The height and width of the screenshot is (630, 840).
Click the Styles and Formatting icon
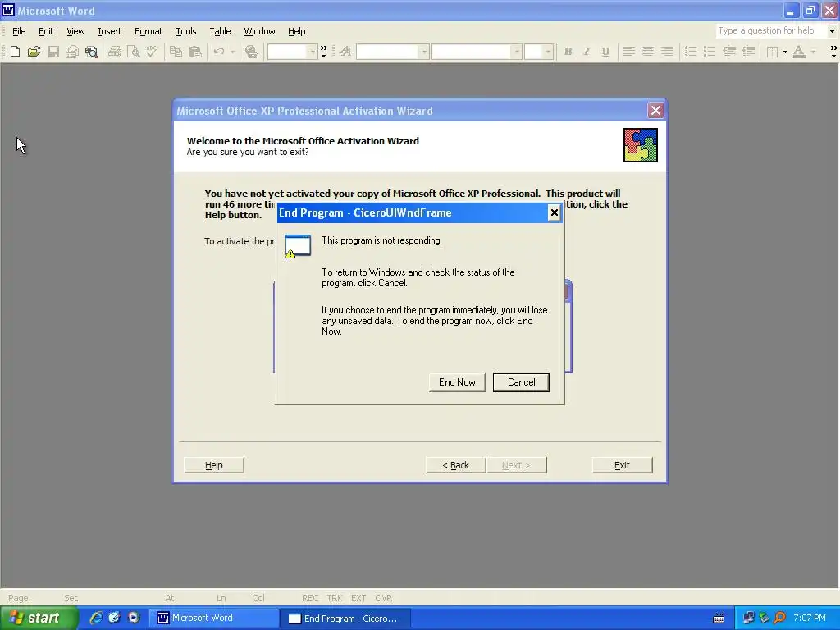click(345, 52)
